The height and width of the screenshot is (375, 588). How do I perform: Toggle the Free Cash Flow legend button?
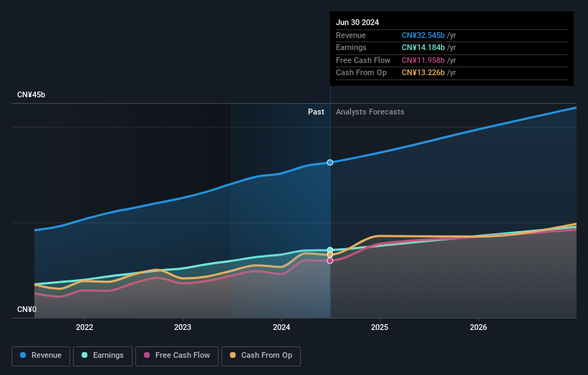(177, 356)
